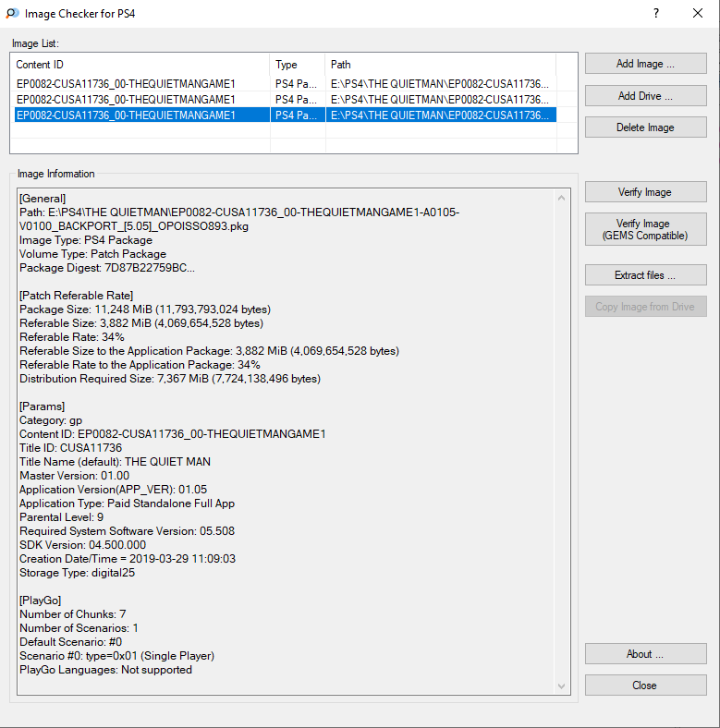Click the Title Name THE QUIET MAN line

point(115,462)
